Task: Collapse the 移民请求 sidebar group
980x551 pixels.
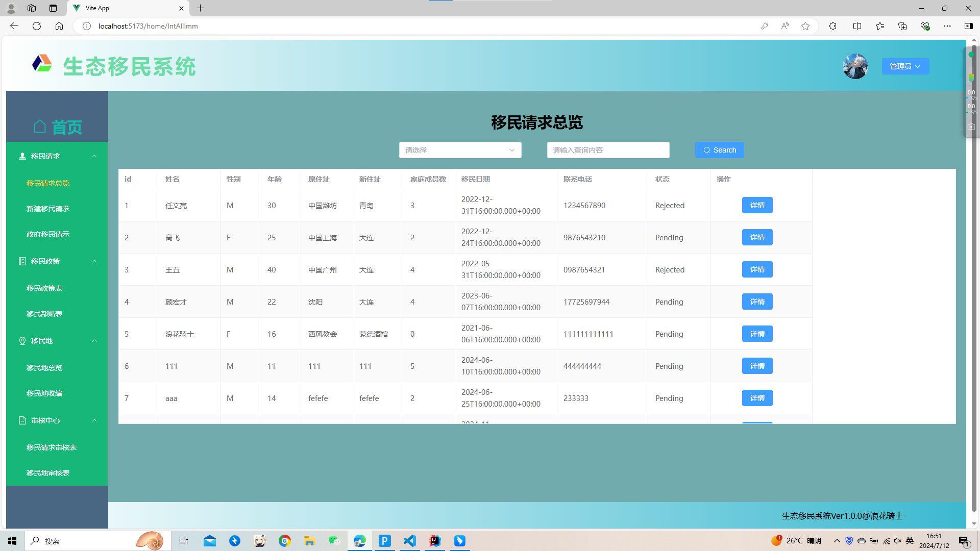Action: point(57,156)
